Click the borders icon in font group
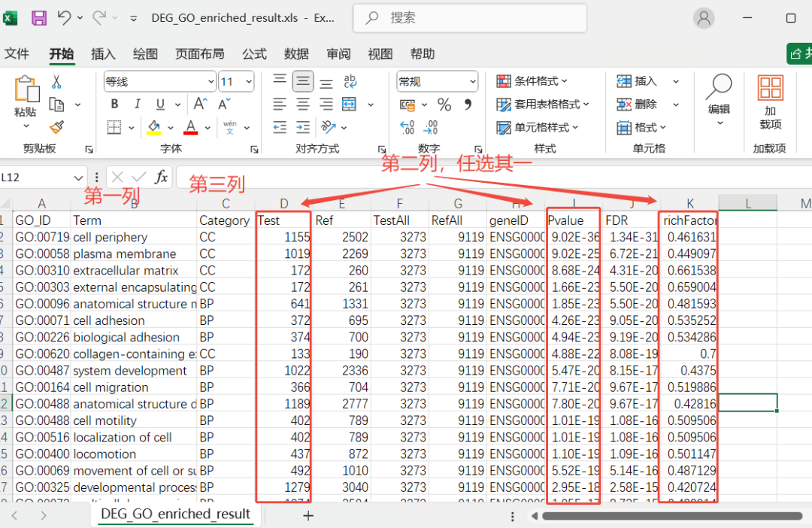812x528 pixels. point(114,127)
